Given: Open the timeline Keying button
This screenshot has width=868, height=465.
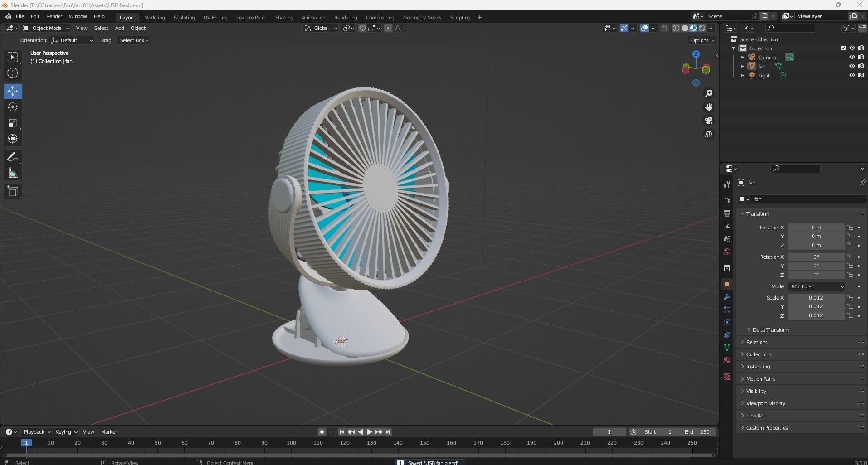Looking at the screenshot, I should 66,432.
